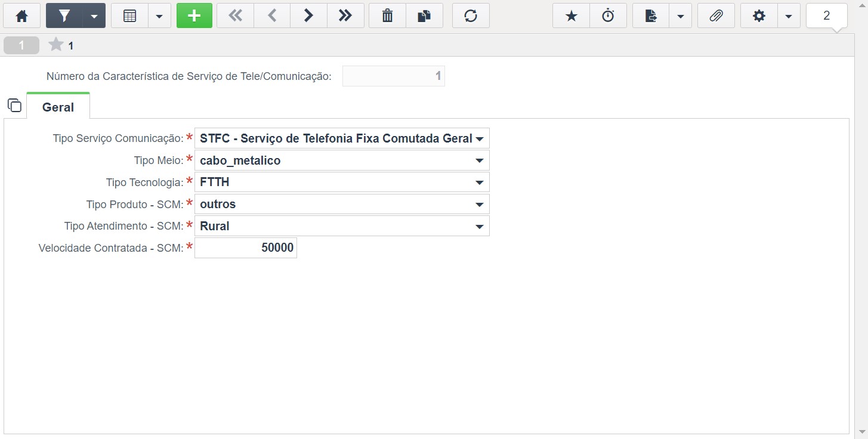
Task: Switch to grid table view icon
Action: point(129,16)
